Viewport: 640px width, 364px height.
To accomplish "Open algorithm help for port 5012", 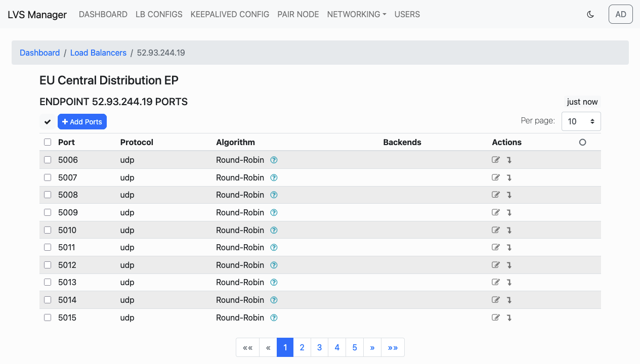I will [x=274, y=265].
